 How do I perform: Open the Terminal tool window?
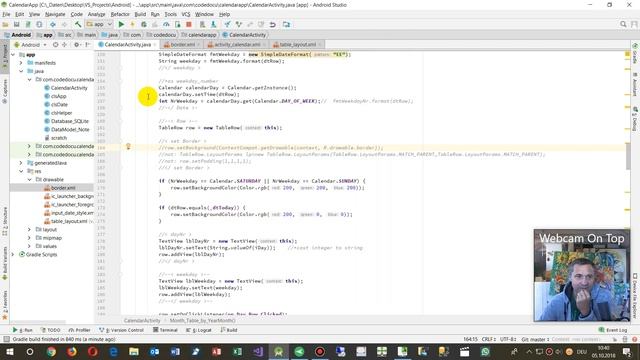point(165,330)
